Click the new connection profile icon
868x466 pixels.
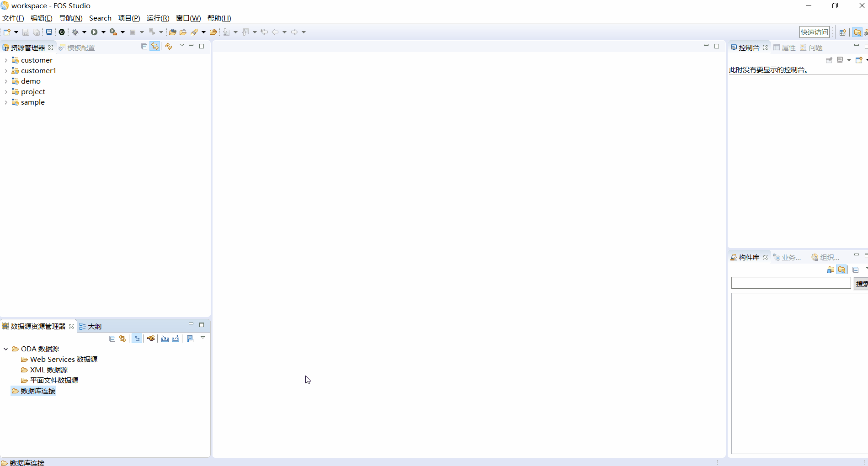coord(151,339)
